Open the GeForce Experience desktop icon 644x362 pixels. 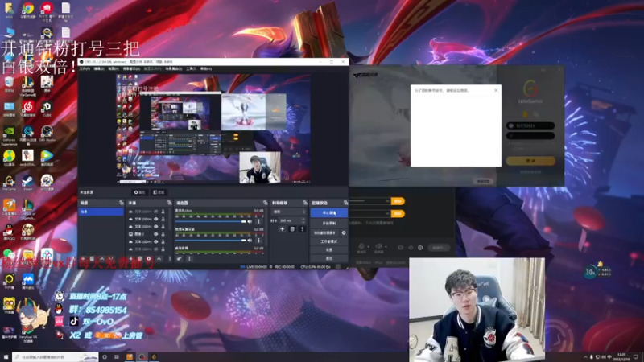click(9, 134)
